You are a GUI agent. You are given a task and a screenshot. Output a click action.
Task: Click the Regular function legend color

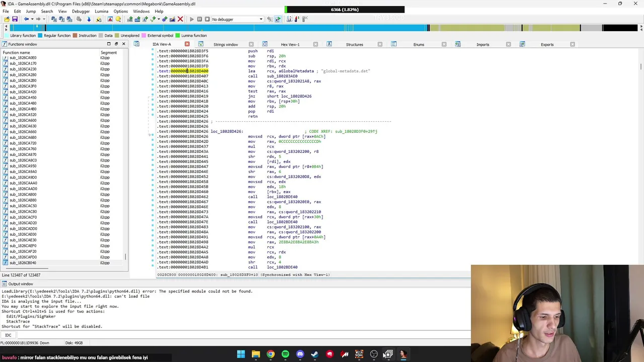(x=40, y=36)
